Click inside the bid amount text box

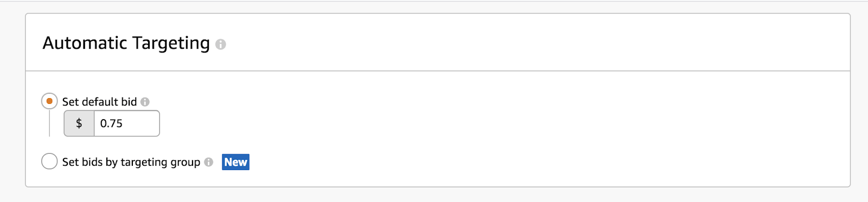pos(126,123)
